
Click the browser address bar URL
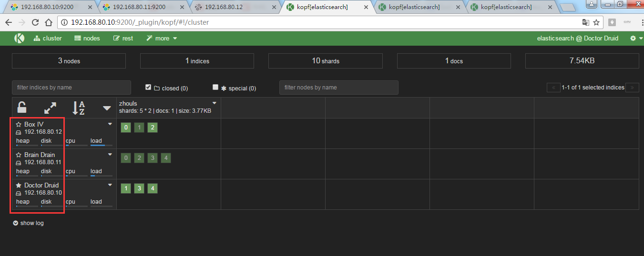(140, 22)
